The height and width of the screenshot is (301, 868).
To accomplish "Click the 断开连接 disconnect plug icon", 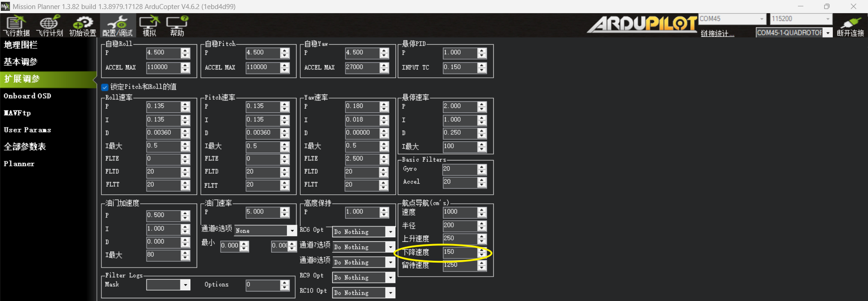I will click(850, 25).
